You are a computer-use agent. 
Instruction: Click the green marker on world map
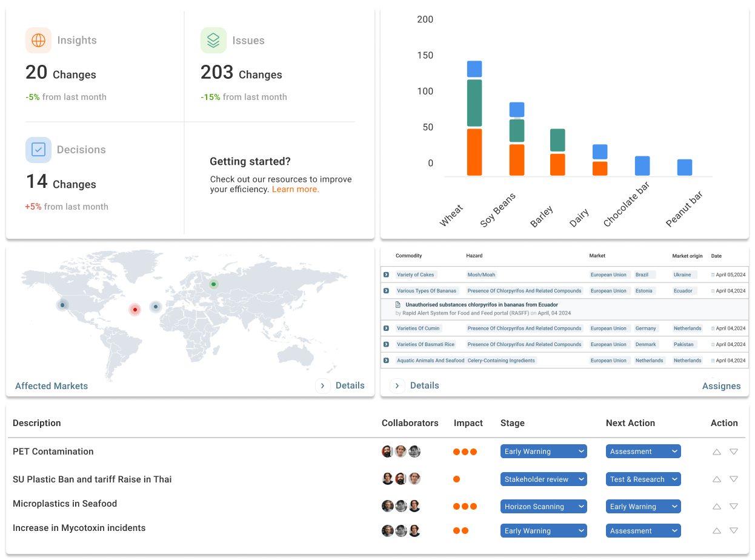coord(213,284)
